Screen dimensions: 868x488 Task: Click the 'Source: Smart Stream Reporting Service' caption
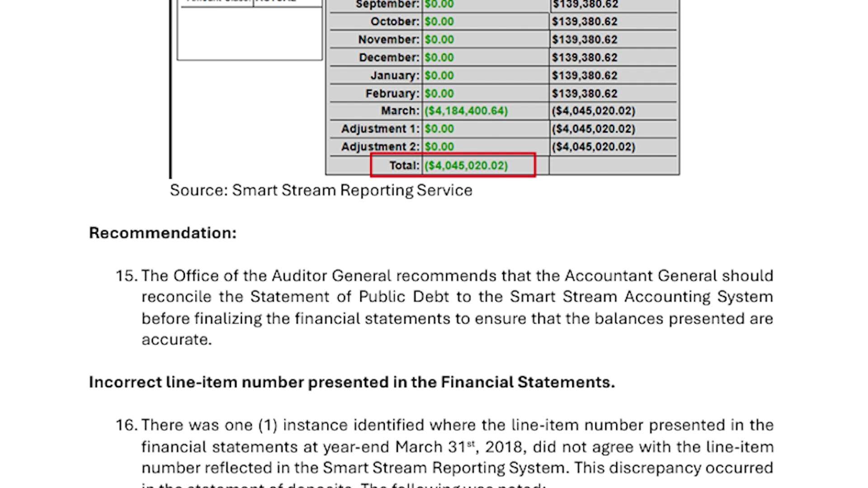(x=321, y=191)
